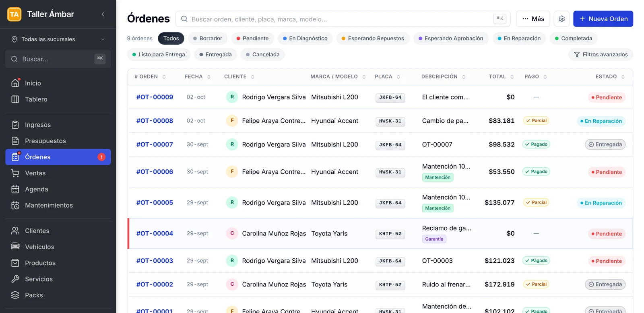Screen dimensions: 644x313
Task: Sort by the # ORDEN column
Action: click(x=150, y=76)
